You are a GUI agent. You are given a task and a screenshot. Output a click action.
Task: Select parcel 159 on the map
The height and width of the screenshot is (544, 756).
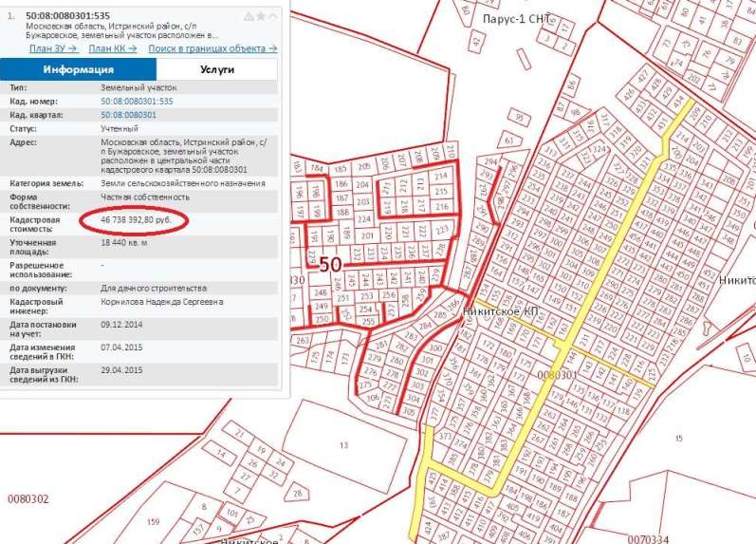153,522
